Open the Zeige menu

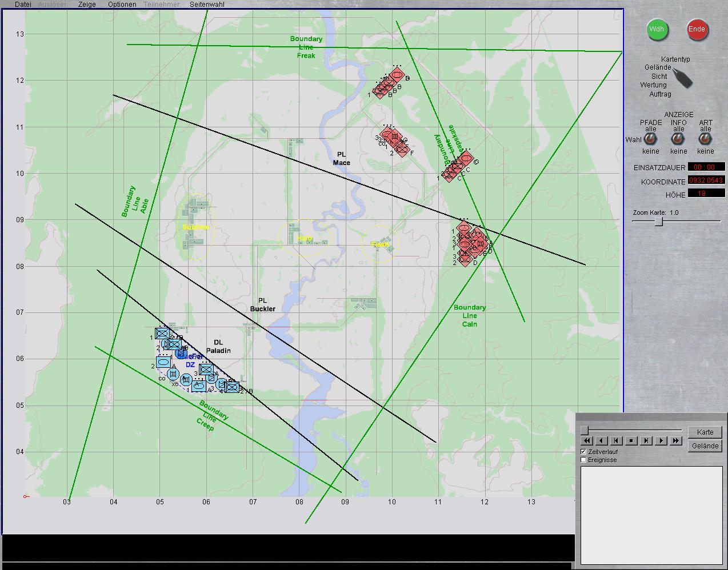pos(87,4)
